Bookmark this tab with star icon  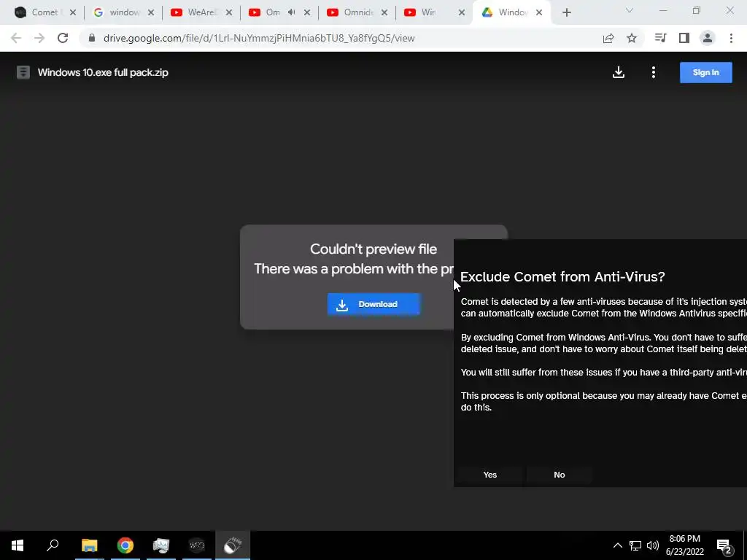click(632, 38)
